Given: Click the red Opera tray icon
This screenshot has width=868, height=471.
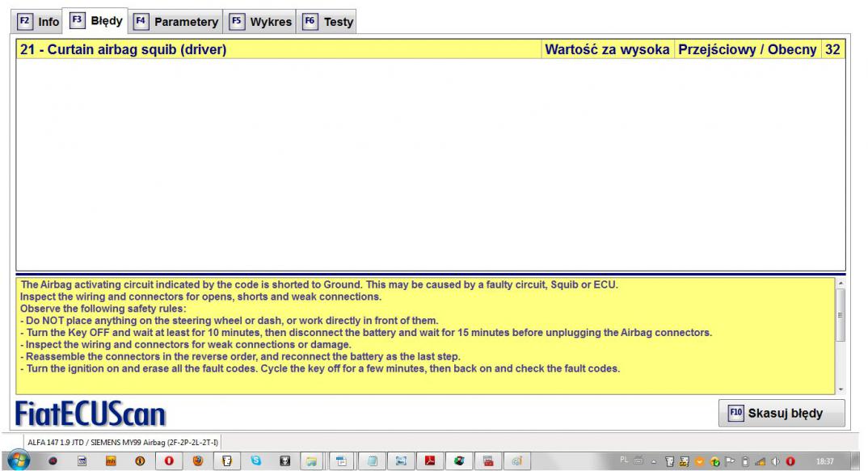Looking at the screenshot, I should 790,461.
